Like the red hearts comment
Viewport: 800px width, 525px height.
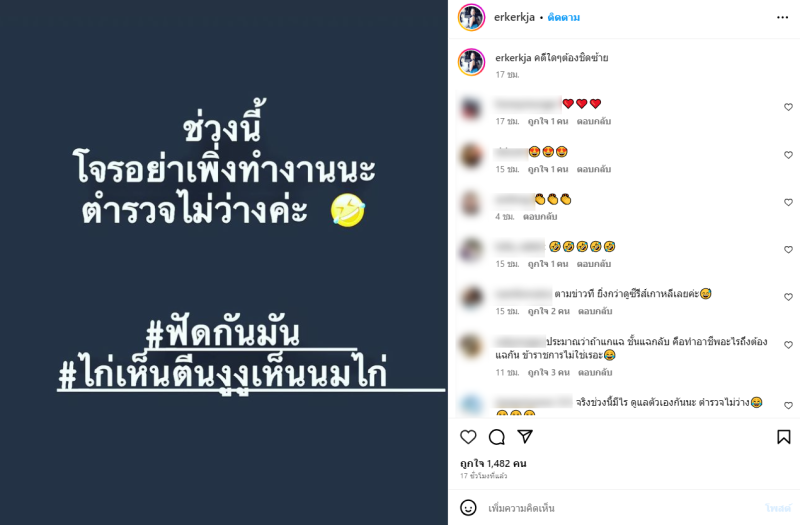(788, 107)
